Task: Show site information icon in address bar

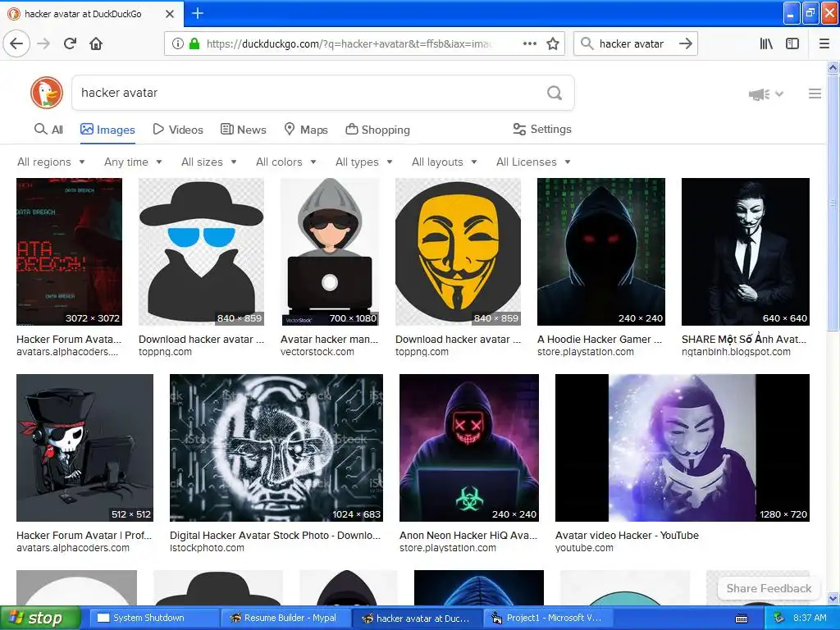Action: 177,43
